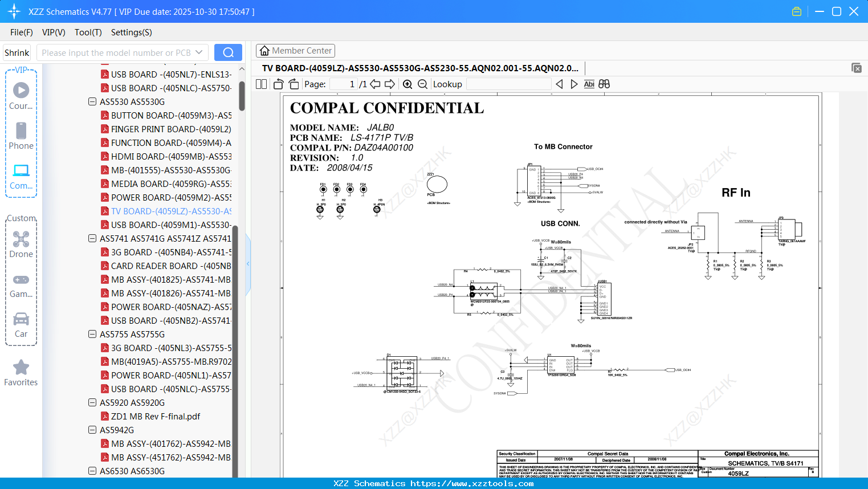Toggle the side-by-side page layout icon
Screen dimensions: 868x489
coord(262,84)
